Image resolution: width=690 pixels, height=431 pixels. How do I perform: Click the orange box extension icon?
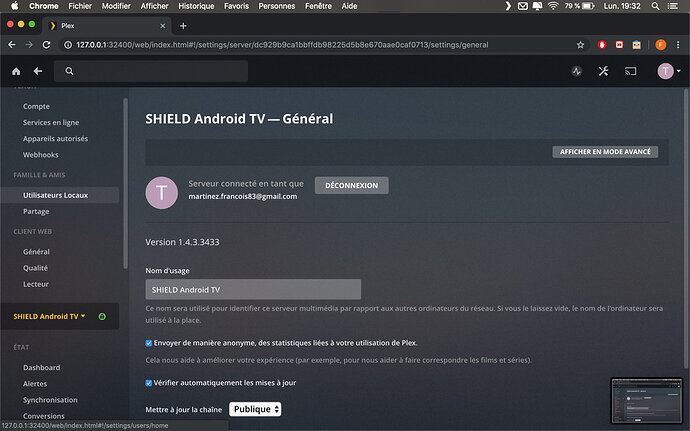coord(636,44)
